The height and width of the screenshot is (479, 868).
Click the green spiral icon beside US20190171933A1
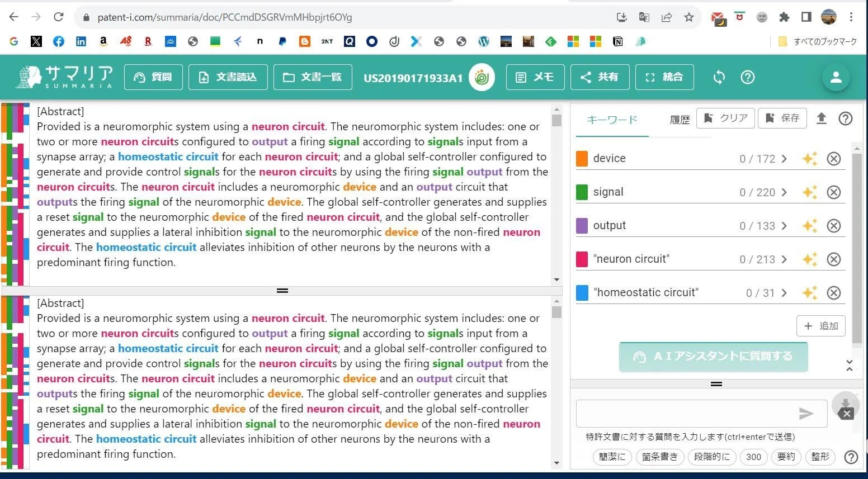coord(482,78)
